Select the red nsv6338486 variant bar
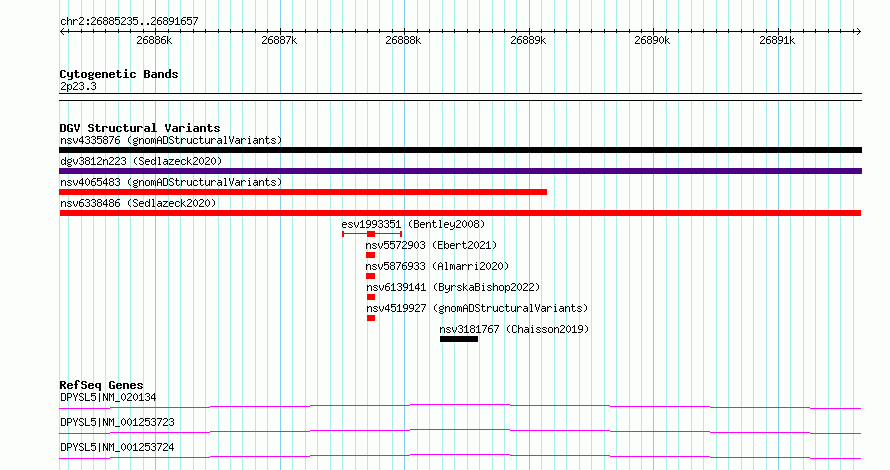 coord(460,213)
